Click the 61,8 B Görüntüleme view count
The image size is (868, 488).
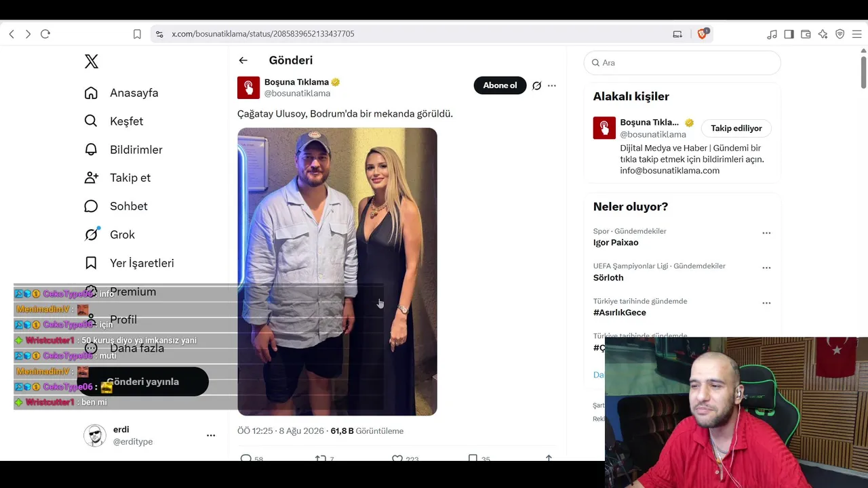367,431
